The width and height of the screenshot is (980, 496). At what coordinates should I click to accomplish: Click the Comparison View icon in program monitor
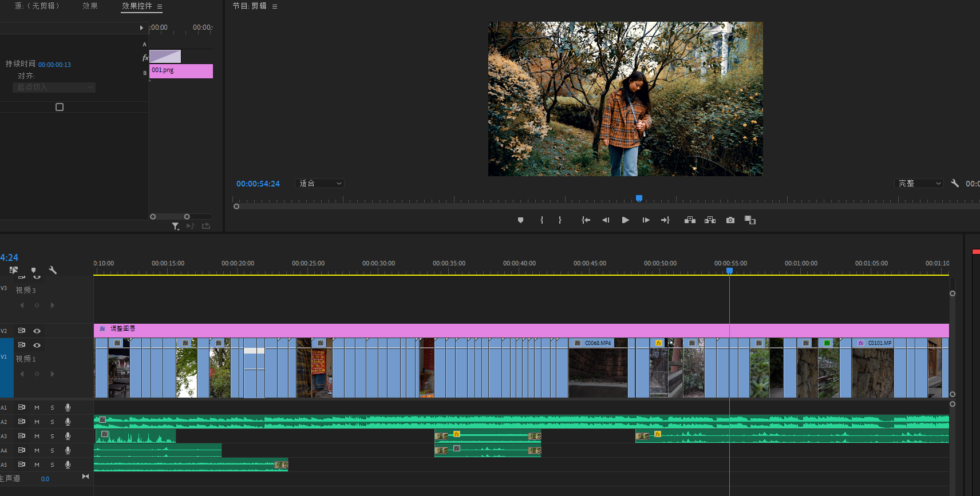750,220
